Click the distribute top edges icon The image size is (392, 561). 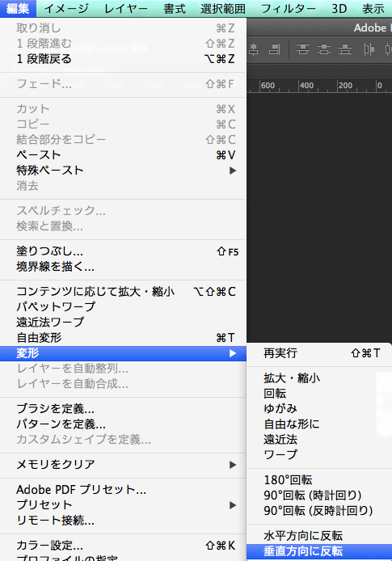click(x=303, y=49)
